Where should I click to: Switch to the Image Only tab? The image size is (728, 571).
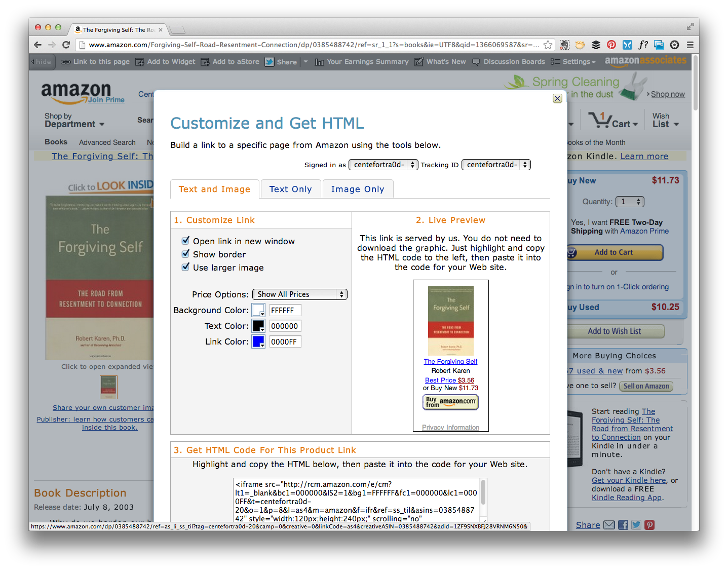358,189
